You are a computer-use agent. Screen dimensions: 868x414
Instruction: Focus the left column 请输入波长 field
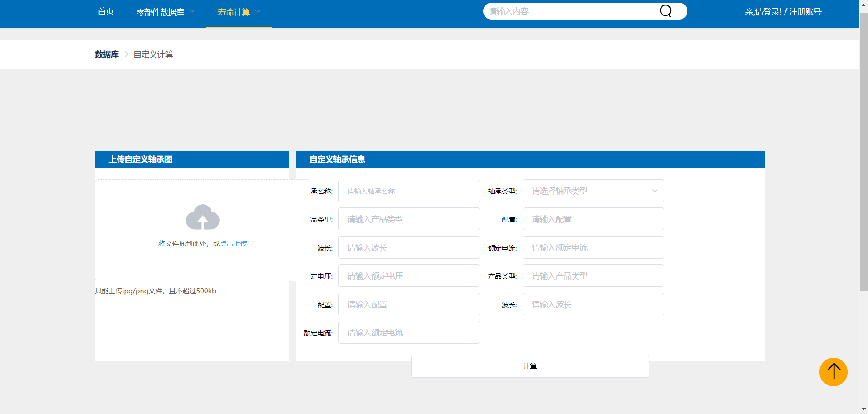point(409,248)
